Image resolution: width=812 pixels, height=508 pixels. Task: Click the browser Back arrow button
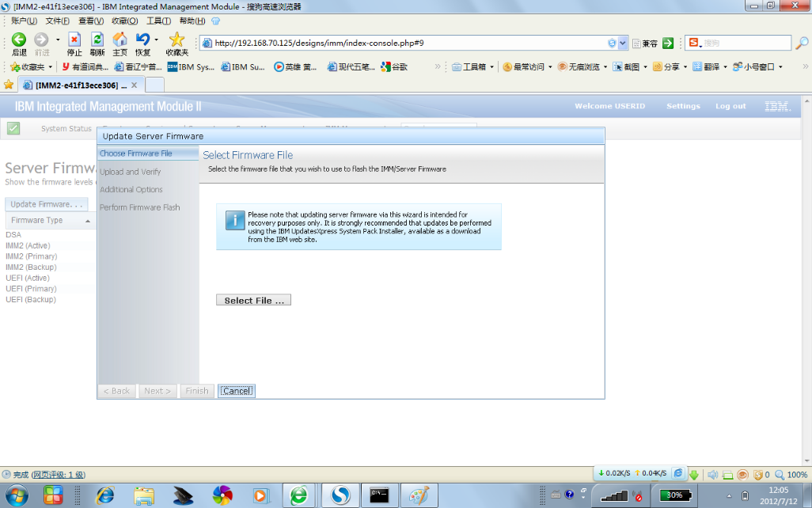[x=19, y=40]
